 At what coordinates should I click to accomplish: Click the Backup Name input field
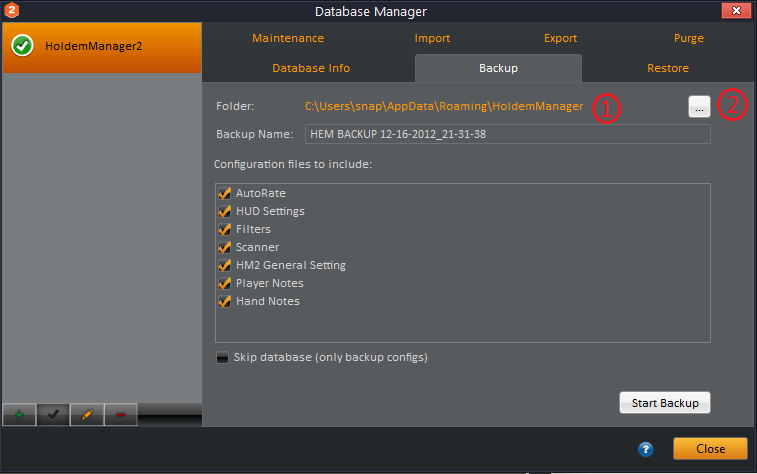tap(507, 134)
